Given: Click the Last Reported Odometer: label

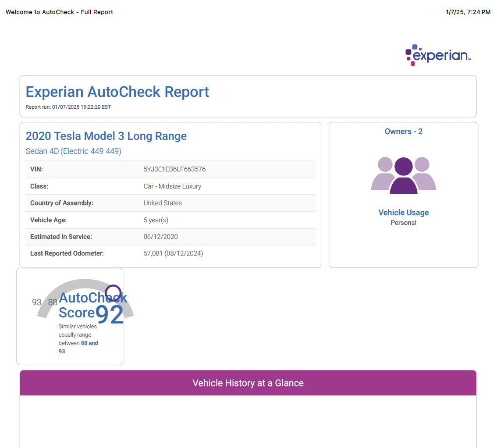Looking at the screenshot, I should tap(67, 254).
